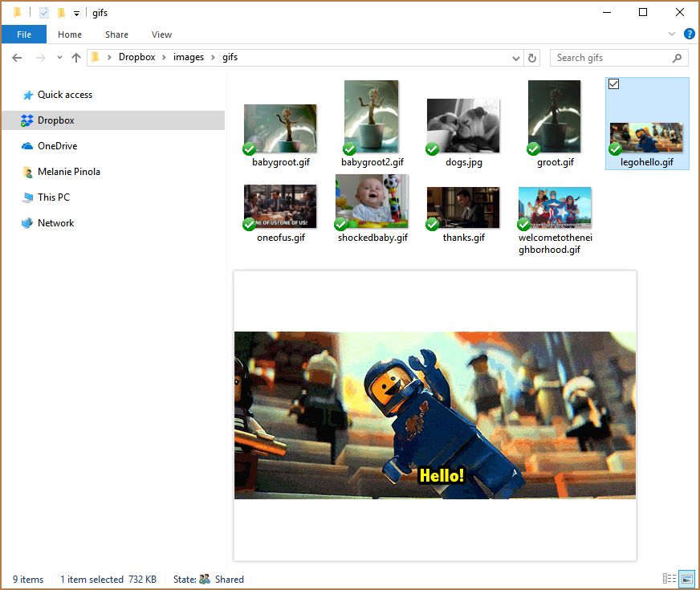
Task: Click the images breadcrumb in address bar
Action: pos(189,58)
